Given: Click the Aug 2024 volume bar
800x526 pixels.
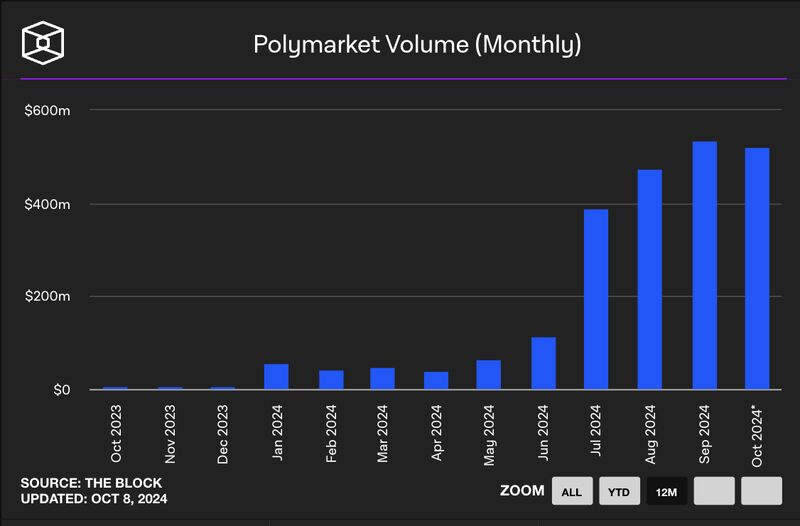Looking at the screenshot, I should pos(650,280).
